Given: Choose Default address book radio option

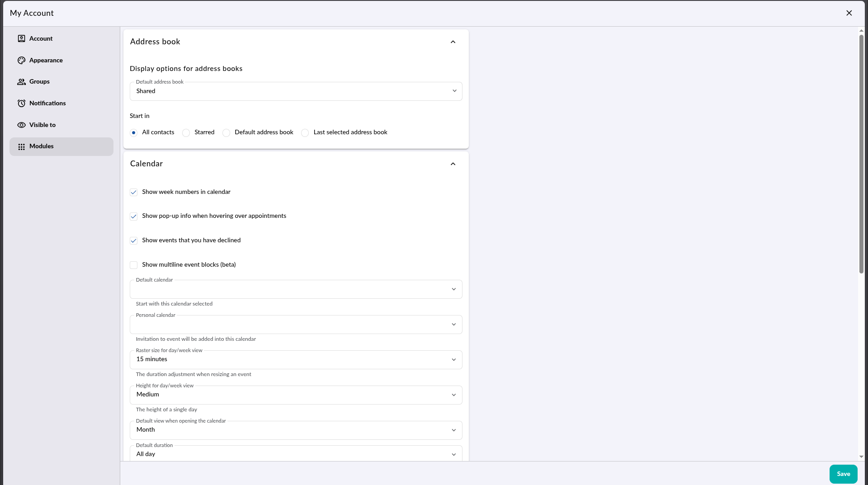Looking at the screenshot, I should coord(226,133).
